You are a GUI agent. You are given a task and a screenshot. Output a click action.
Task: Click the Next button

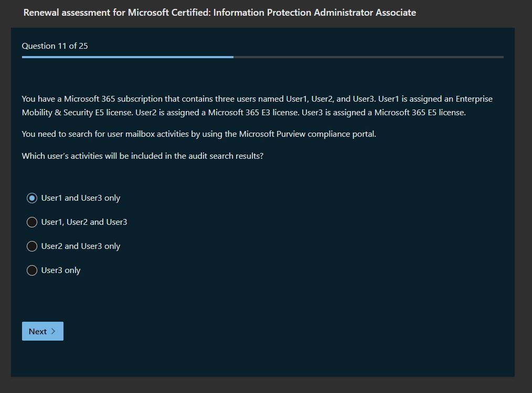coord(42,331)
